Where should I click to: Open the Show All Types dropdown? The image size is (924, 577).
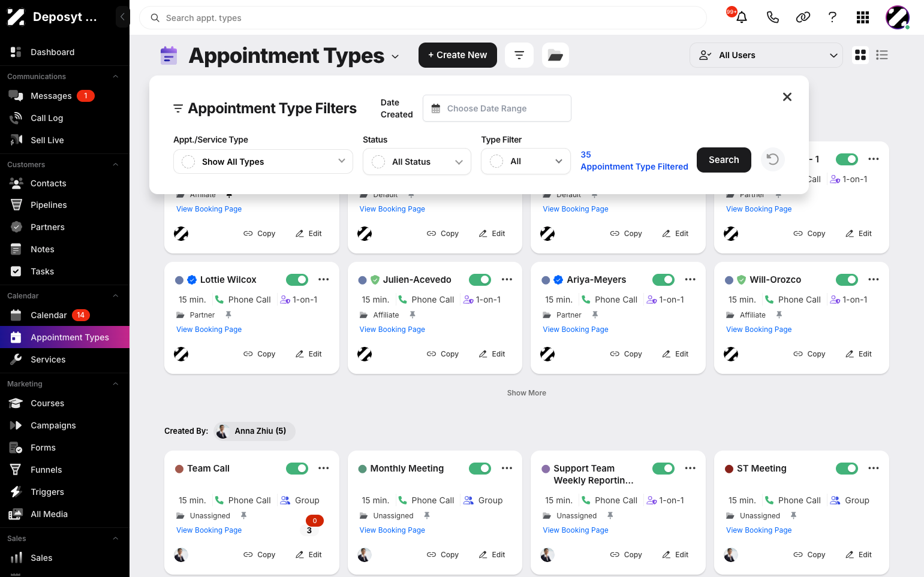[263, 161]
